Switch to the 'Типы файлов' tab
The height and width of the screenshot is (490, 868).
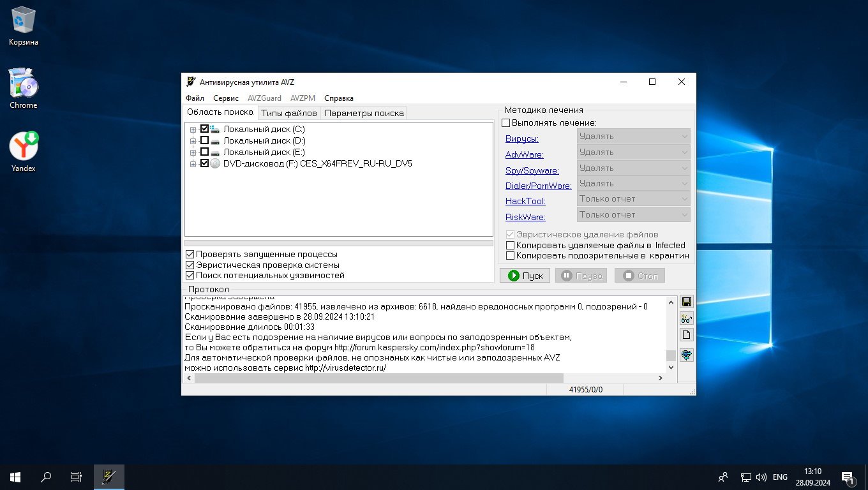(288, 114)
